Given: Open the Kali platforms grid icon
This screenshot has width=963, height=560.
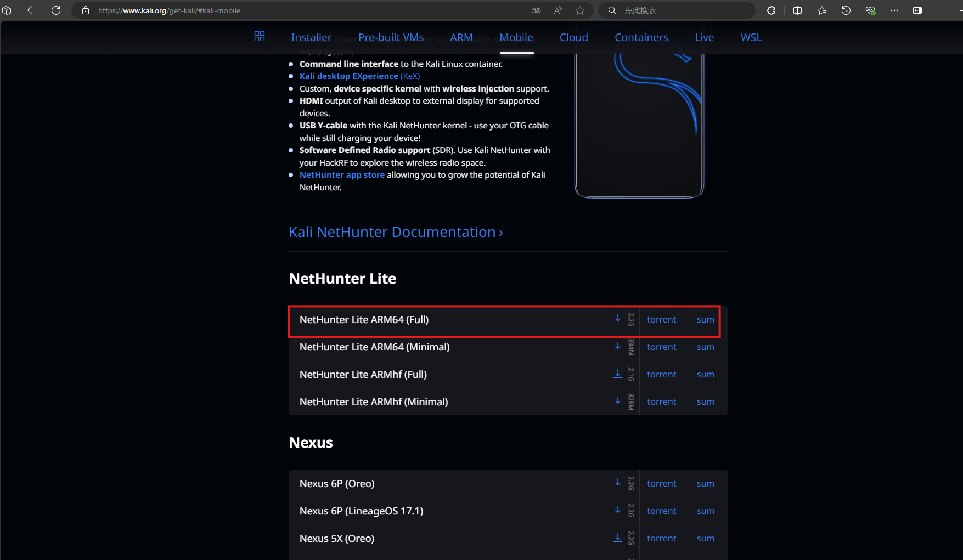Looking at the screenshot, I should [260, 37].
